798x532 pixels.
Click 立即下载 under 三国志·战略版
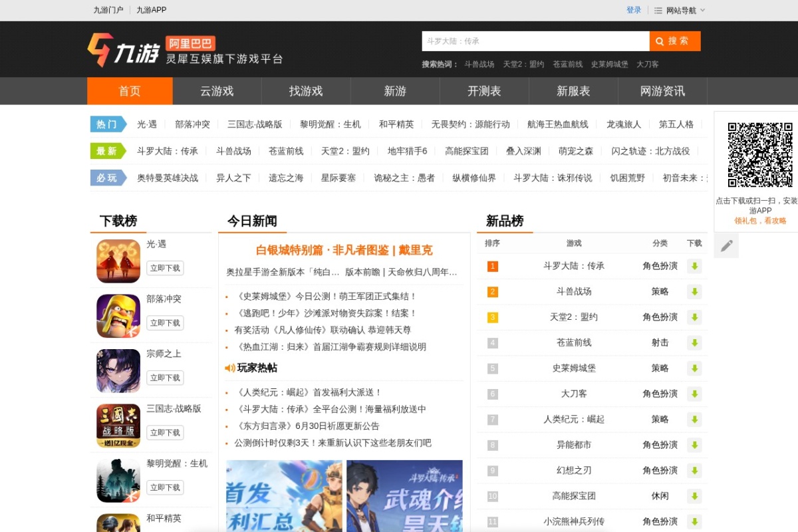165,433
